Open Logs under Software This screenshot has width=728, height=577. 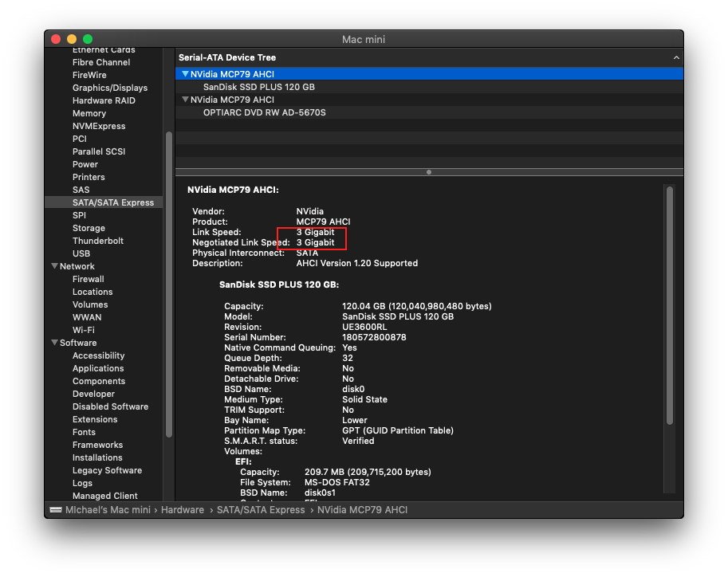point(82,483)
